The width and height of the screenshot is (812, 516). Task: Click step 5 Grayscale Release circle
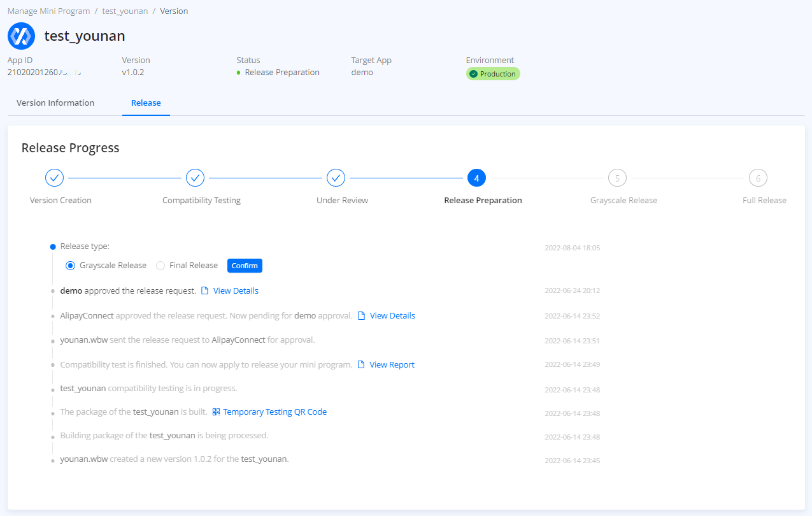[x=617, y=178]
